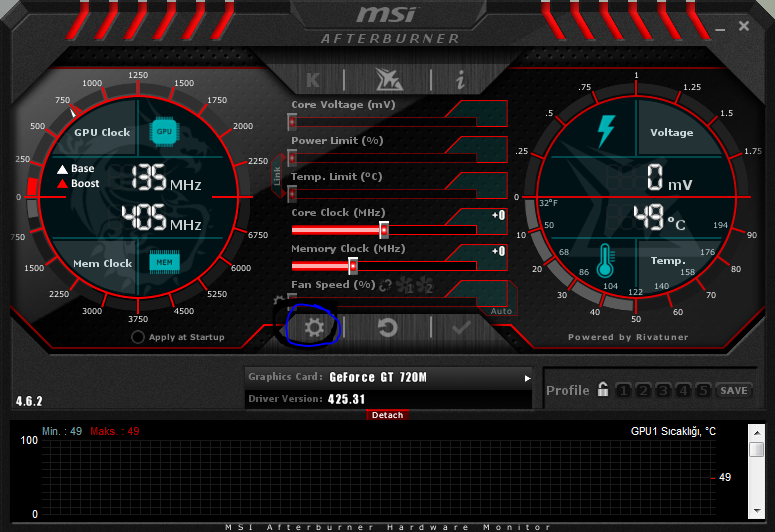Toggle fan speed Auto mode
Screen dimensions: 775x532
tap(501, 311)
